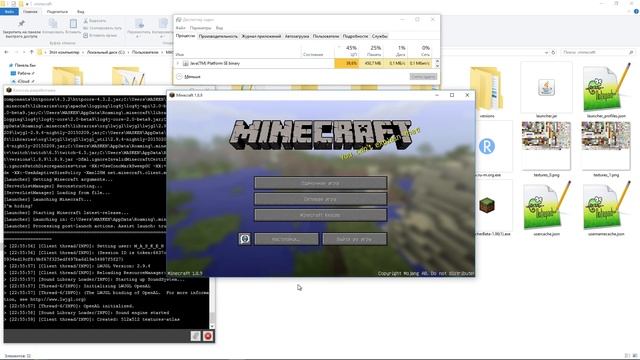This screenshot has height=360, width=640.
Task: Click the Cut scissors ribbon item
Action: coord(95,21)
